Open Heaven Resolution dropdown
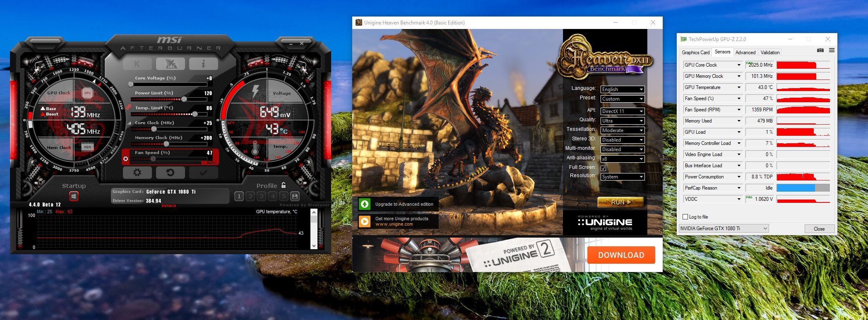This screenshot has height=320, width=868. pos(623,177)
